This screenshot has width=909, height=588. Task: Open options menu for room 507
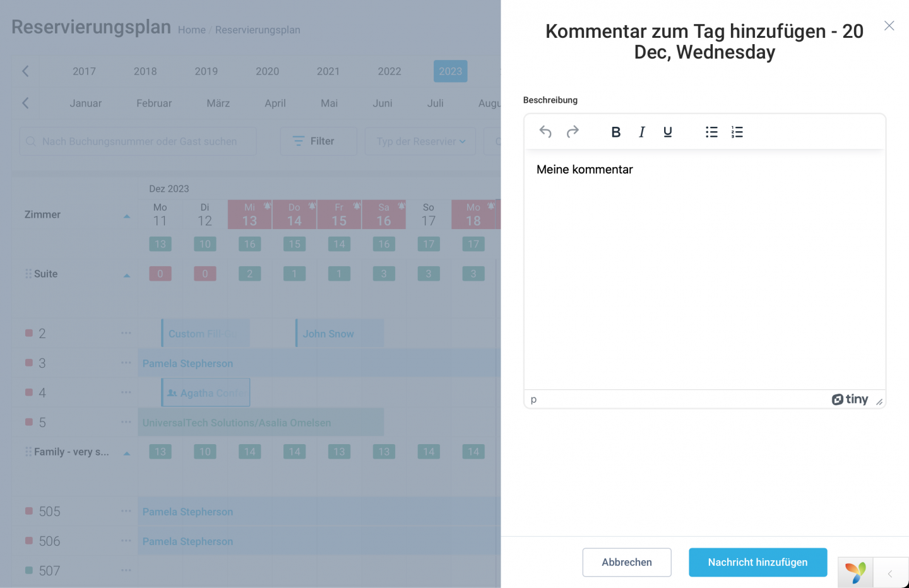point(126,570)
